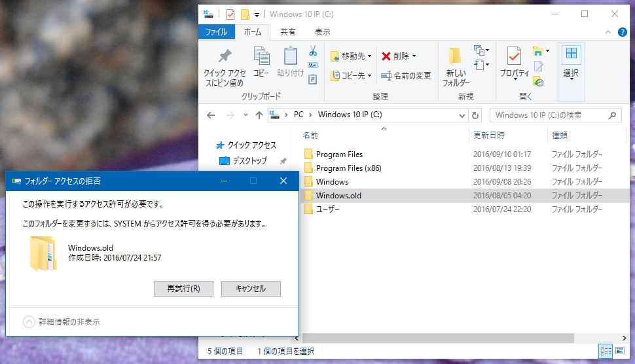The height and width of the screenshot is (364, 635).
Task: Open the Recent locations dropdown
Action: pos(245,115)
